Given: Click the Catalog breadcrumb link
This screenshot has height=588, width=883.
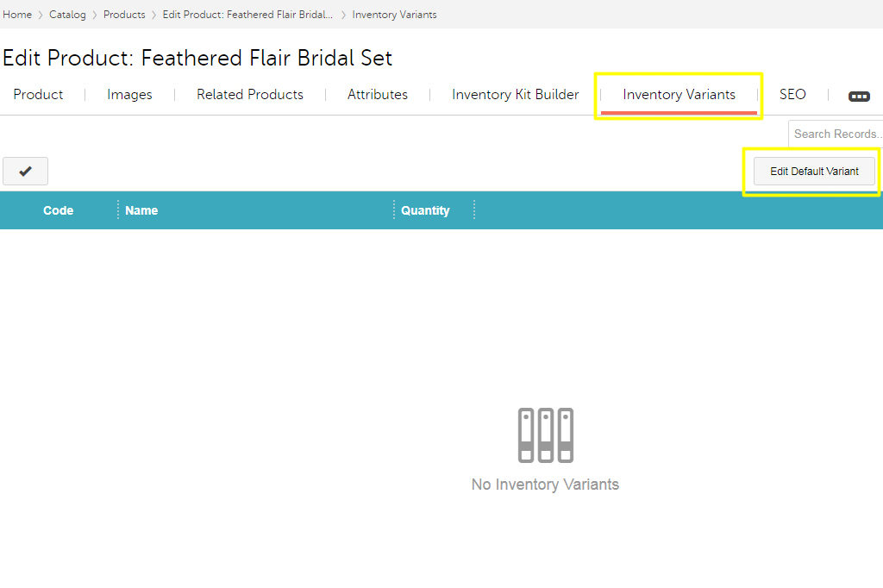Looking at the screenshot, I should coord(67,15).
